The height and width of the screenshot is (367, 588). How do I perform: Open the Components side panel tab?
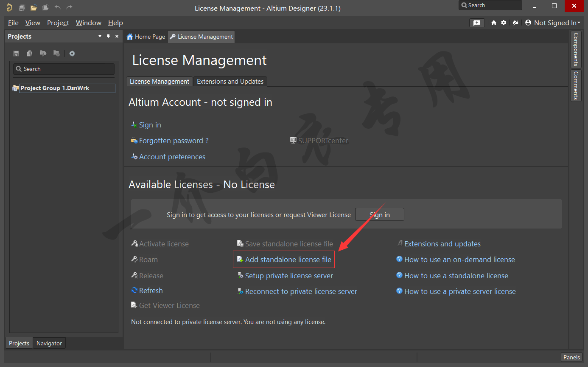[x=576, y=49]
